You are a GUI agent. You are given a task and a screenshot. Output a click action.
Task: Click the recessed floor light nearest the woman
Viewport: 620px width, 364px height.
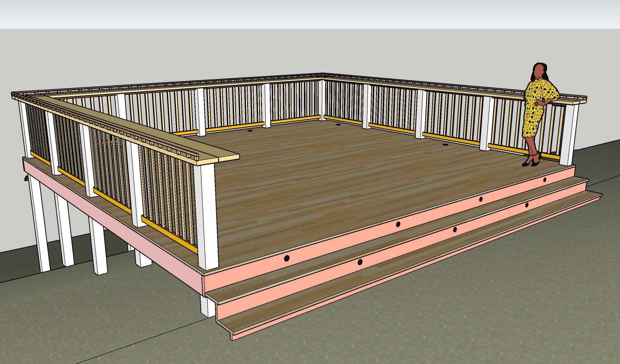(x=445, y=145)
